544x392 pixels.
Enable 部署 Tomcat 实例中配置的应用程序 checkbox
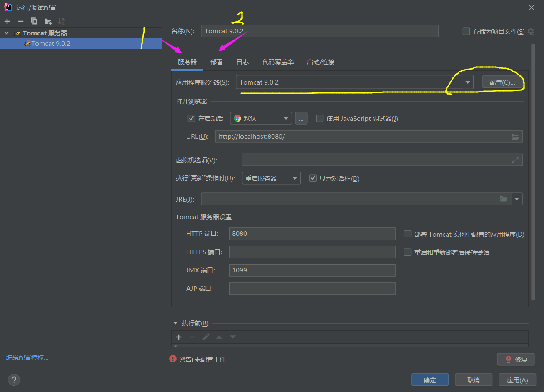(x=407, y=234)
